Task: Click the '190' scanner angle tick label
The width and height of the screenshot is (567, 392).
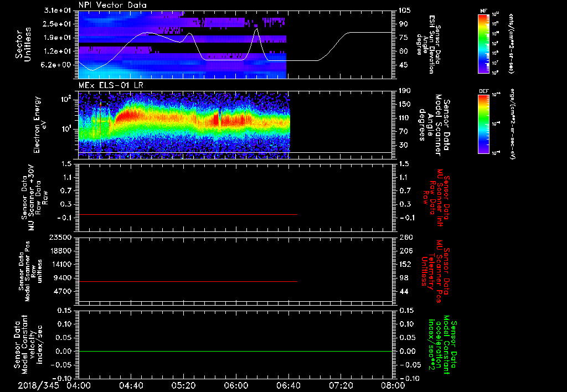Action: click(405, 91)
